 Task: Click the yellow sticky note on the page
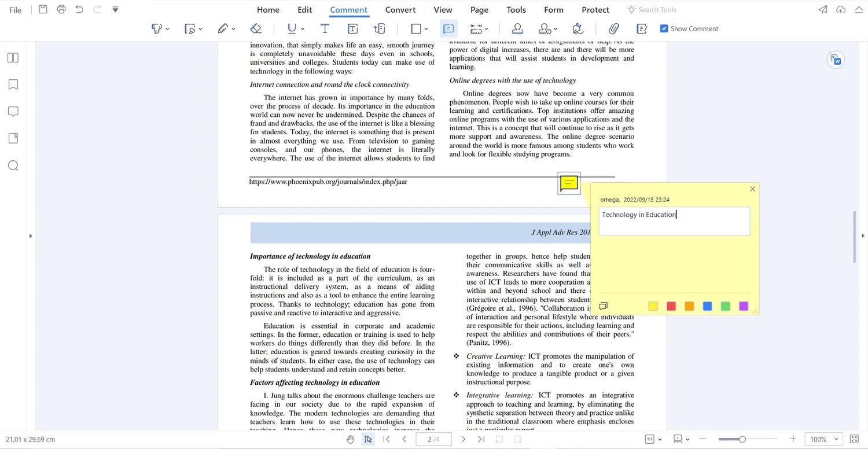coord(569,183)
